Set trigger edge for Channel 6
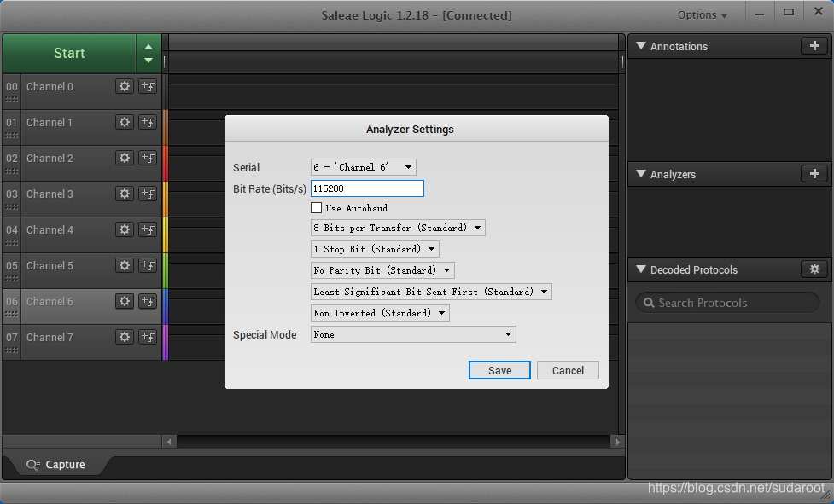 [148, 302]
